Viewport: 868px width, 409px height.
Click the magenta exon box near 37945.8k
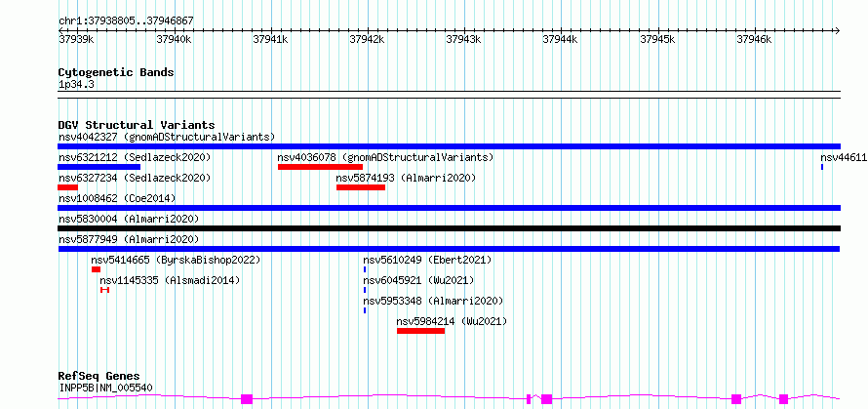tap(736, 399)
